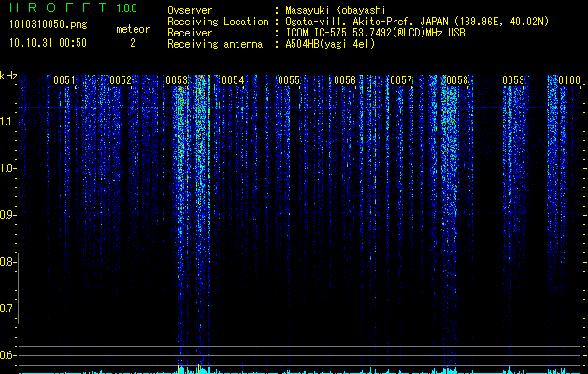Viewport: 588px width, 374px height.
Task: Click the 0054 time marker
Action: pos(233,80)
